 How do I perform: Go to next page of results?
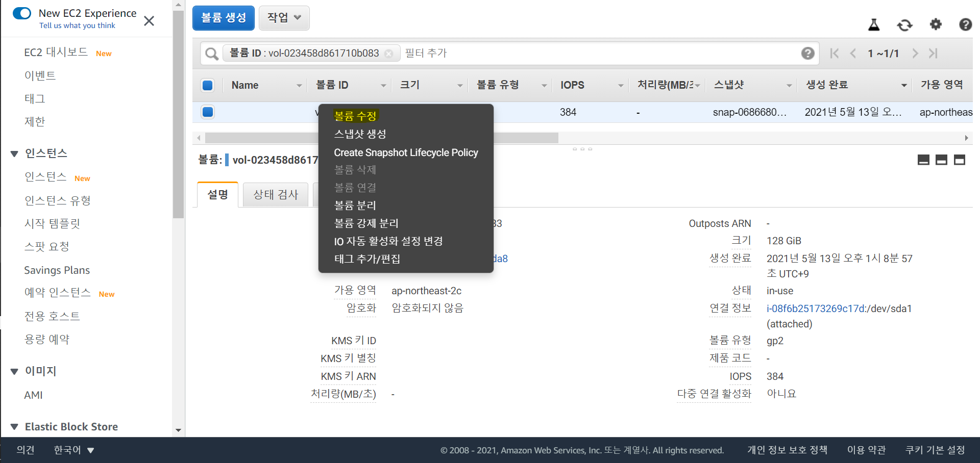pos(915,53)
